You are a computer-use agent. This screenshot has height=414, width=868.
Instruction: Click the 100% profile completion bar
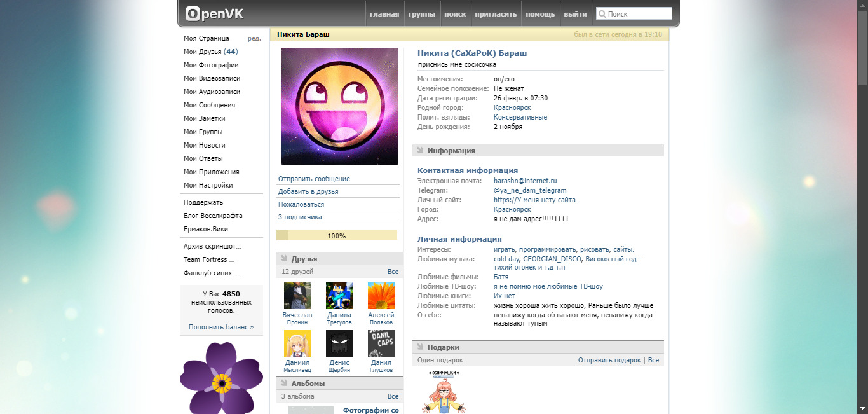[x=336, y=236]
